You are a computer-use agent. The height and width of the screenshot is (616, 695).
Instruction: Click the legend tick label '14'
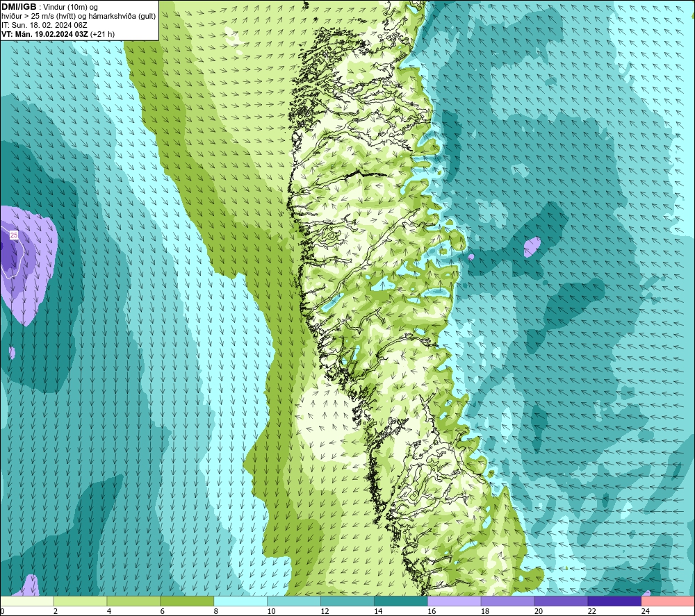point(378,611)
